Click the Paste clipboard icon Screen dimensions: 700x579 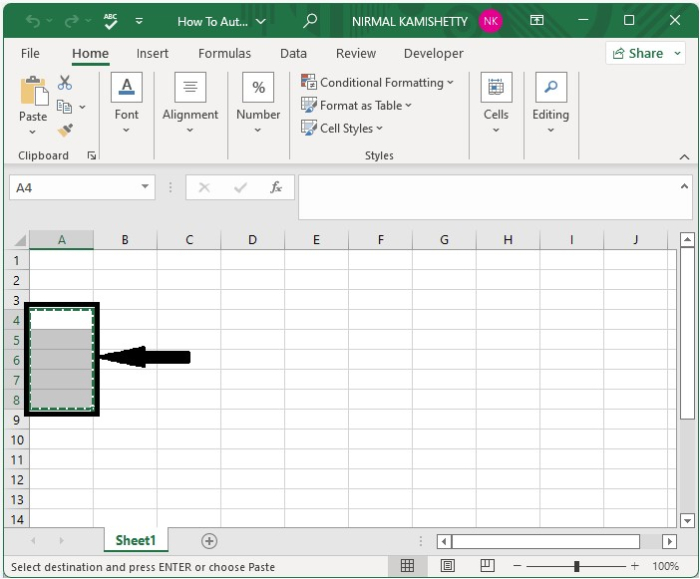(x=33, y=91)
